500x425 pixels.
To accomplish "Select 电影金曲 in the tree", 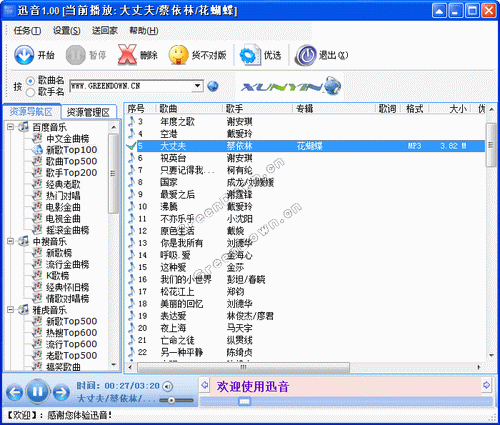I will click(x=63, y=207).
